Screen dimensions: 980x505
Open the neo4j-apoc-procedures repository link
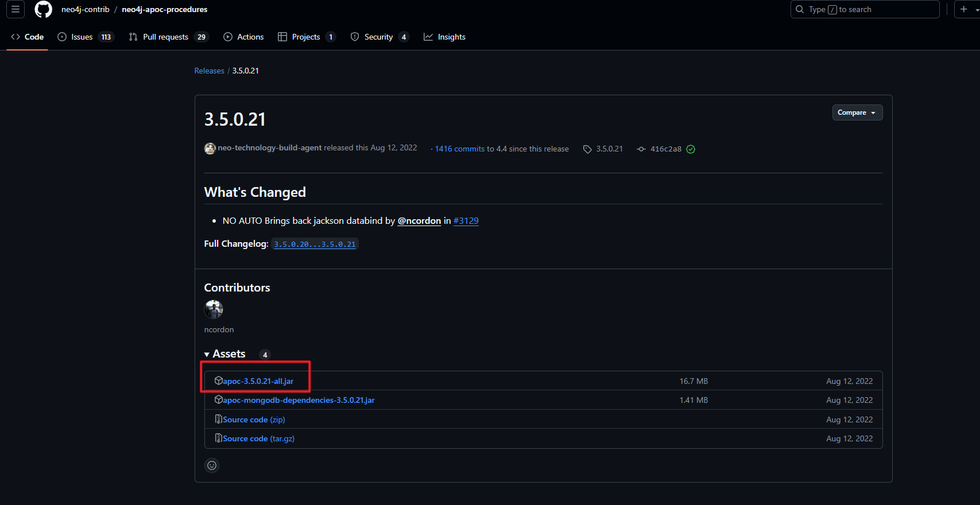tap(165, 9)
